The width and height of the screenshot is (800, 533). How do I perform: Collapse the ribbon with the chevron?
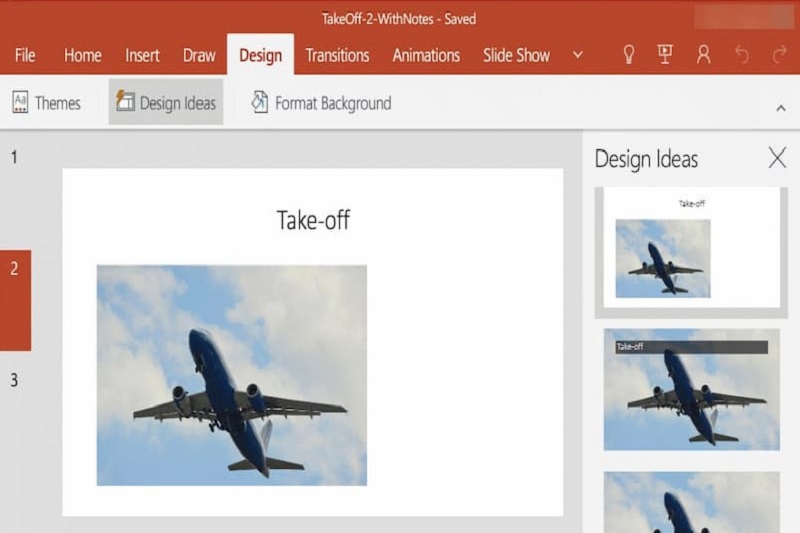pyautogui.click(x=781, y=107)
